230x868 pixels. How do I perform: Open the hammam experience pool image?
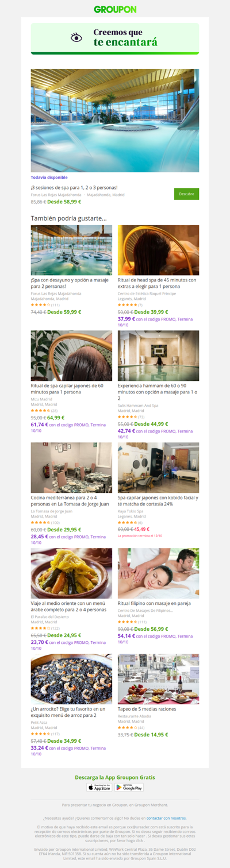point(159,356)
